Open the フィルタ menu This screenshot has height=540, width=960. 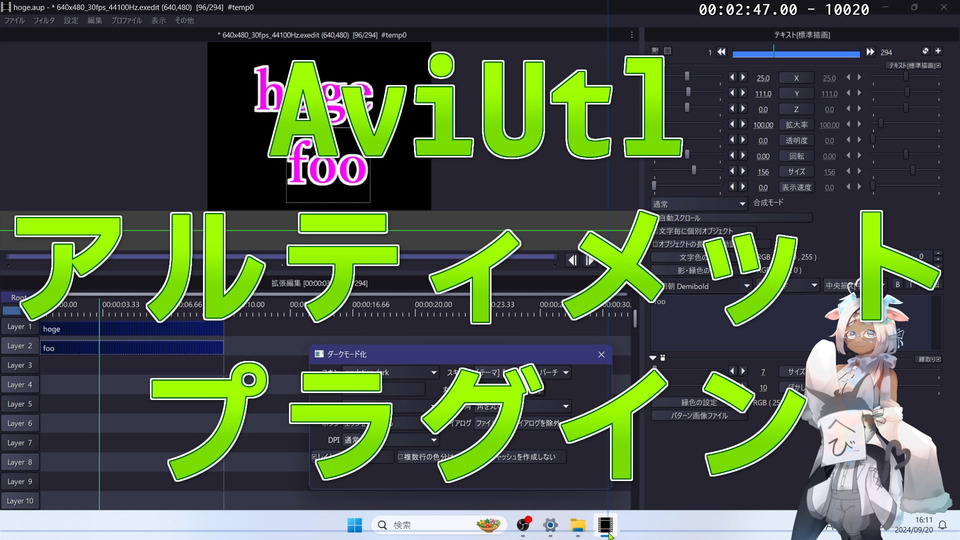pyautogui.click(x=44, y=21)
